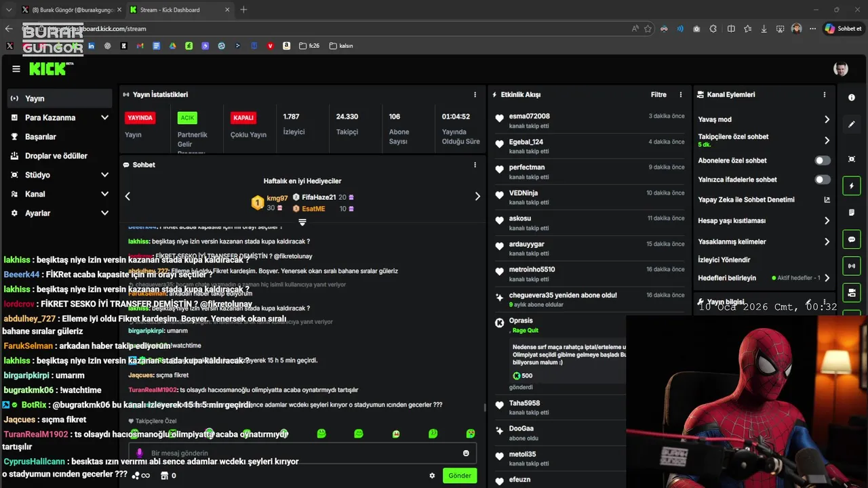Expand Para Kazanma sidebar section
Image resolution: width=868 pixels, height=488 pixels.
point(104,117)
